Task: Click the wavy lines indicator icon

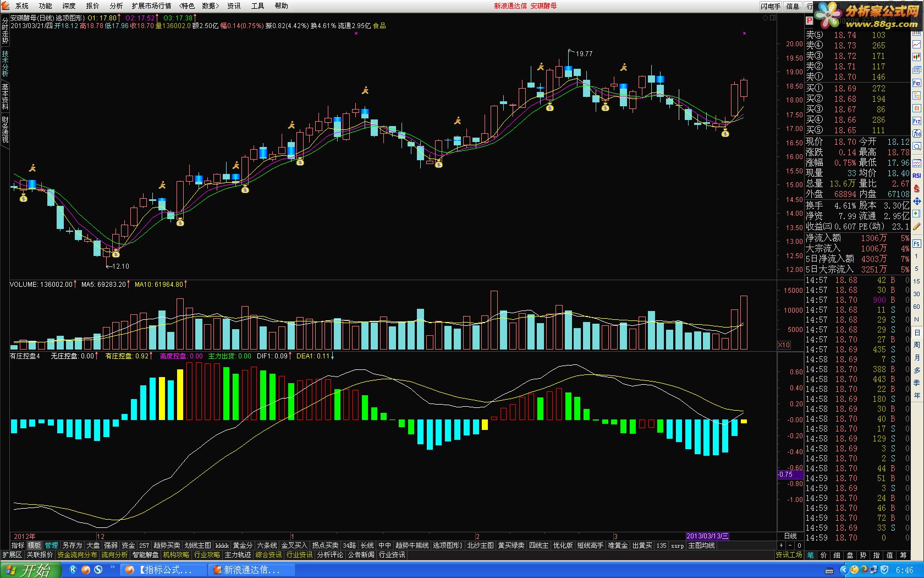Action: pos(917,163)
